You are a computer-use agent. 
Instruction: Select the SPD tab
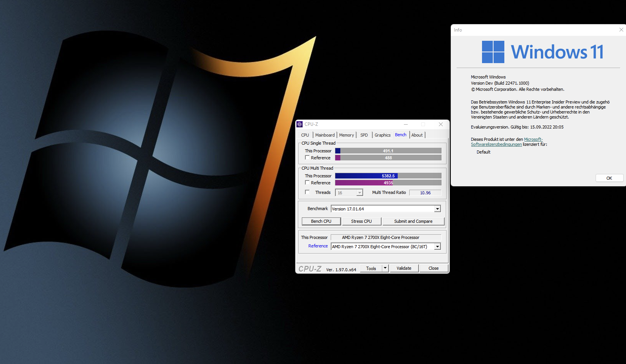coord(364,135)
